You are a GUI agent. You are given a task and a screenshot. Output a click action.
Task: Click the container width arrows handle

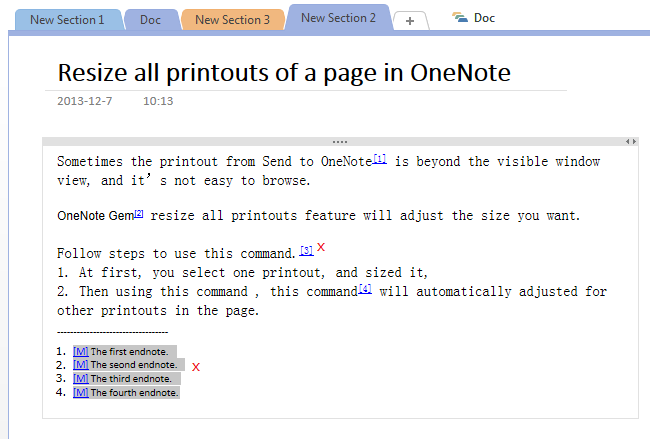point(631,142)
